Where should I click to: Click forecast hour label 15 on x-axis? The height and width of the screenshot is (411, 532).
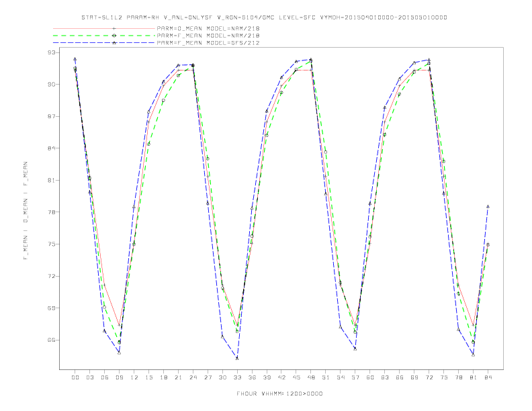tap(148, 377)
